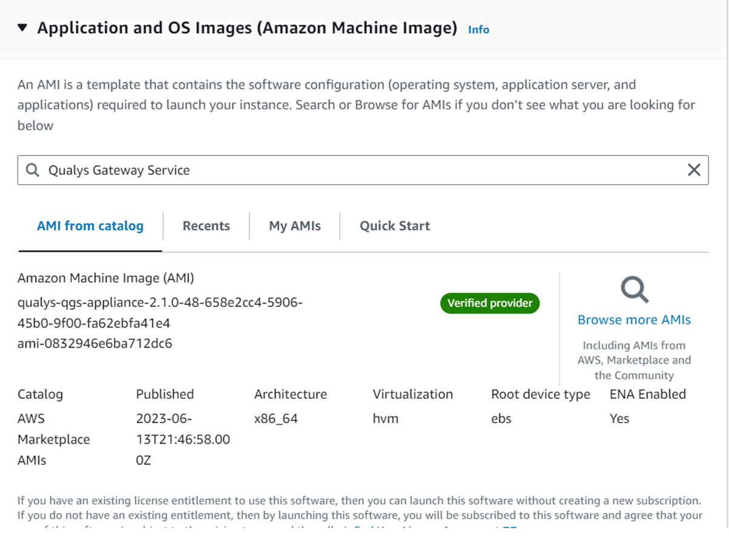729x560 pixels.
Task: Select the AMI from catalog tab
Action: pyautogui.click(x=90, y=226)
